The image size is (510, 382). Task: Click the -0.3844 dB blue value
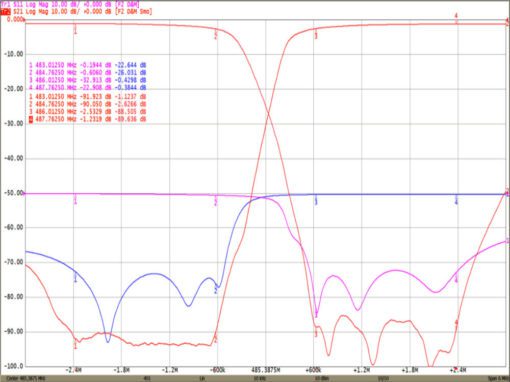pos(130,88)
